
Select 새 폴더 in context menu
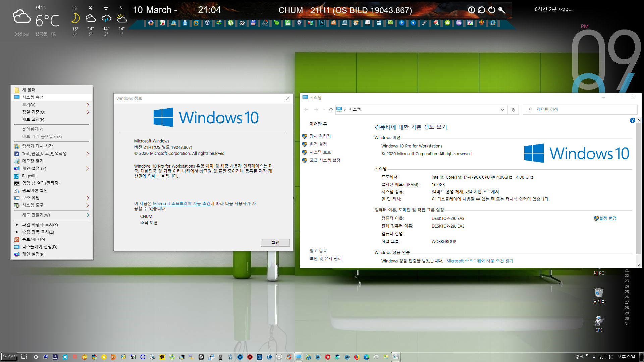coord(52,90)
